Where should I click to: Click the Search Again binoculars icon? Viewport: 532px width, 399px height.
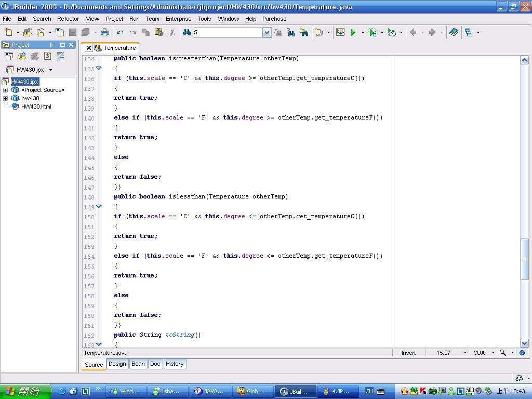tap(278, 32)
